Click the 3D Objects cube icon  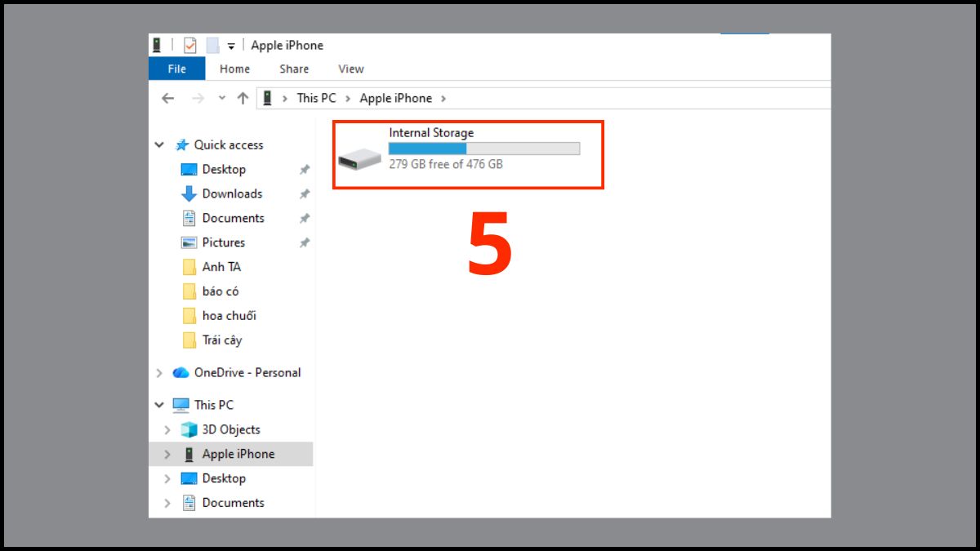[x=189, y=429]
